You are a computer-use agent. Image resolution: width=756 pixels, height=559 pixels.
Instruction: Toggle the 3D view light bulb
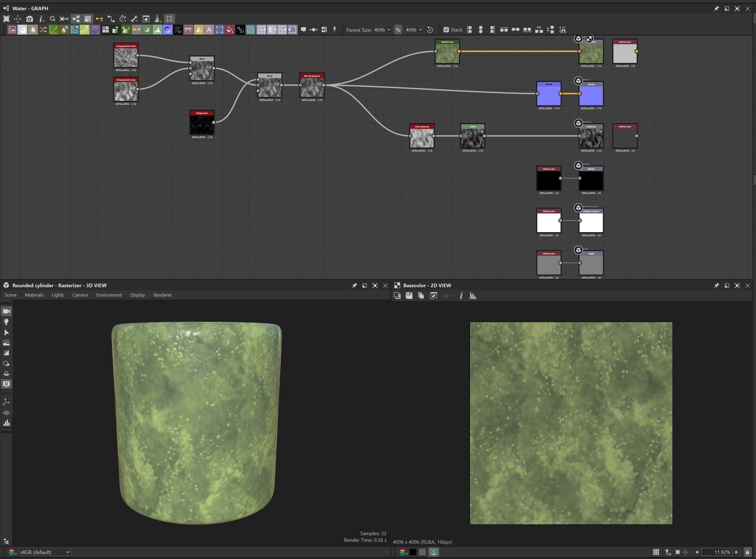click(x=6, y=322)
